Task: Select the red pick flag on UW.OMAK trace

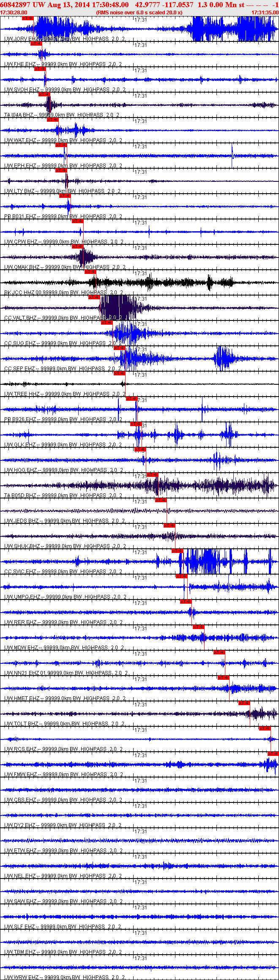Action: [78, 246]
